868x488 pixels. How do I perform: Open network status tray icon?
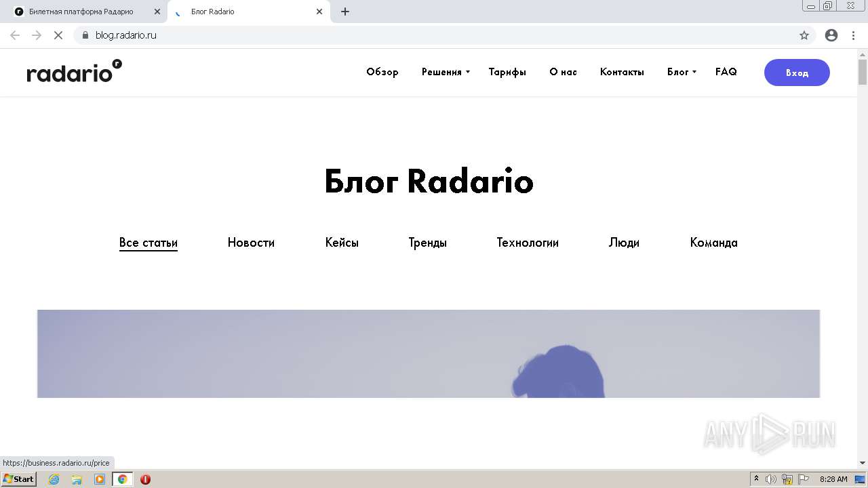[787, 479]
